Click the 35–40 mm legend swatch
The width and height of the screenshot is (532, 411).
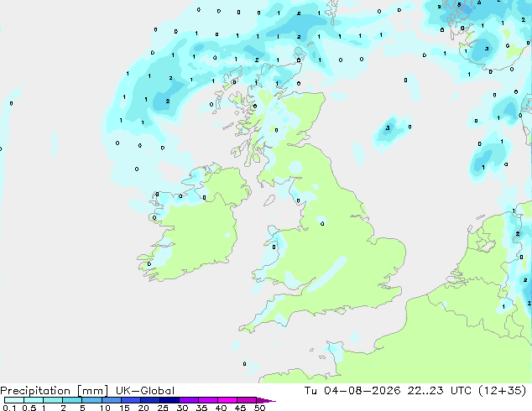click(208, 400)
